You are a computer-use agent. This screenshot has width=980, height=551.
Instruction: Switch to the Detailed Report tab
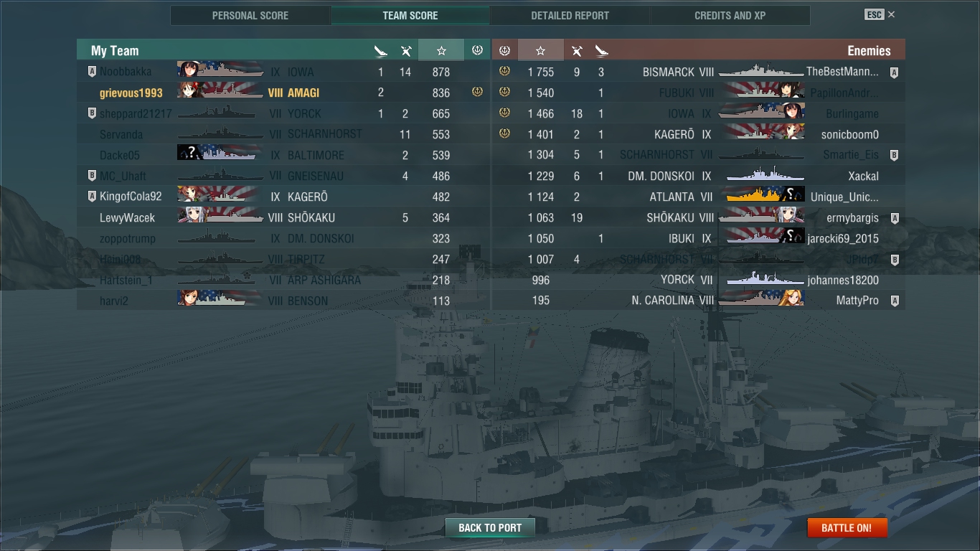click(570, 15)
